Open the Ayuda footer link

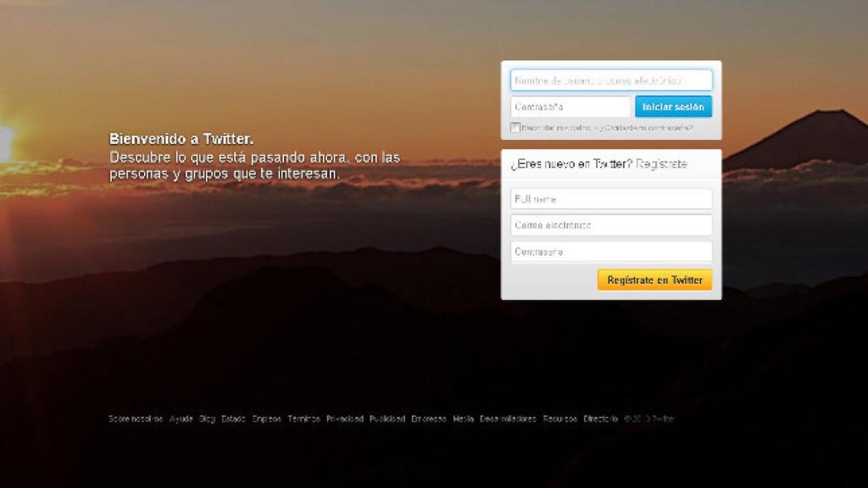pyautogui.click(x=179, y=417)
